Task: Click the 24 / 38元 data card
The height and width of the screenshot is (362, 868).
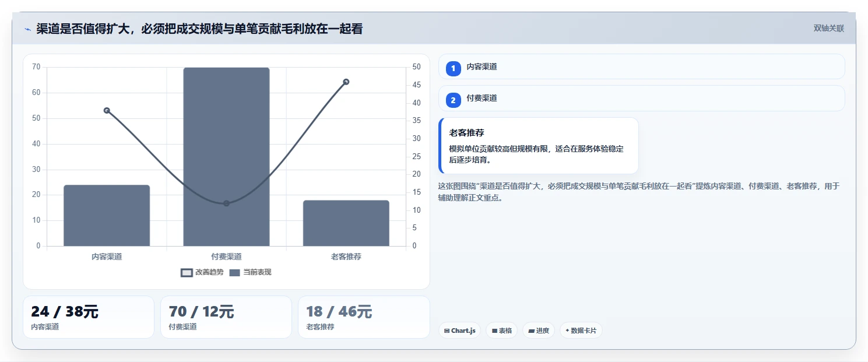Action: (89, 317)
